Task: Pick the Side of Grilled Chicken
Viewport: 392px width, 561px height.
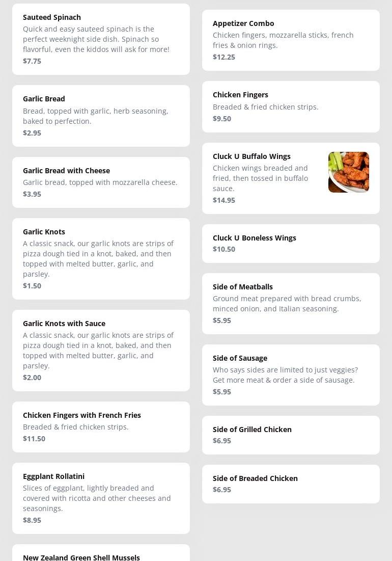Action: (x=291, y=435)
